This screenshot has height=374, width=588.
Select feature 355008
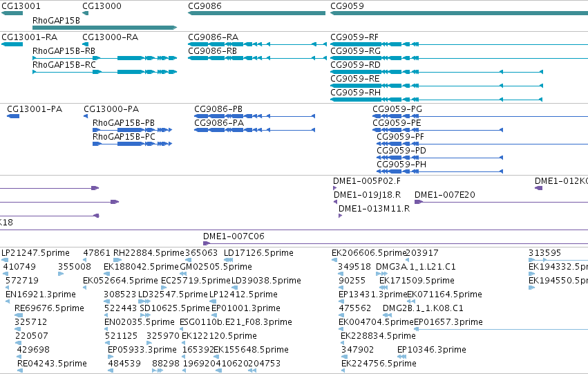74,267
